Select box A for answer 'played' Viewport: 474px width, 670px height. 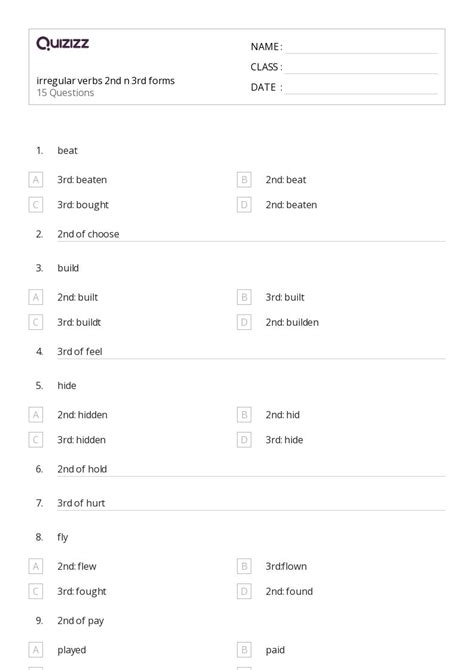pyautogui.click(x=36, y=650)
